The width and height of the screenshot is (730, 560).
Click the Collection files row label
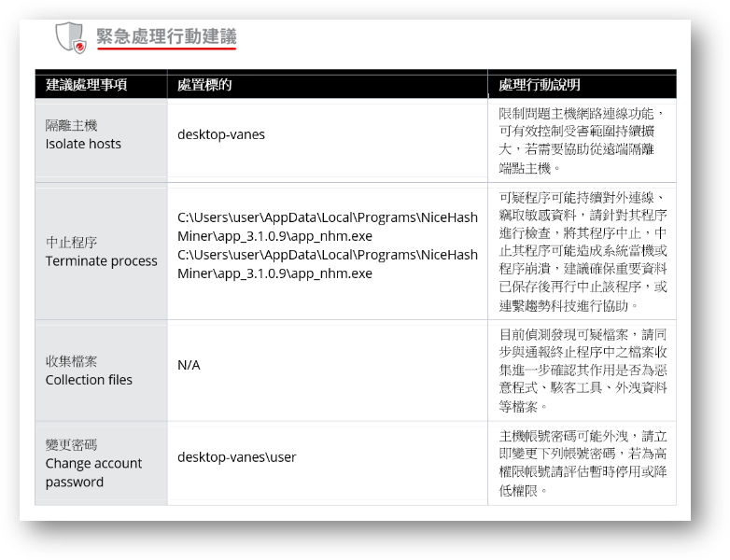tap(89, 371)
